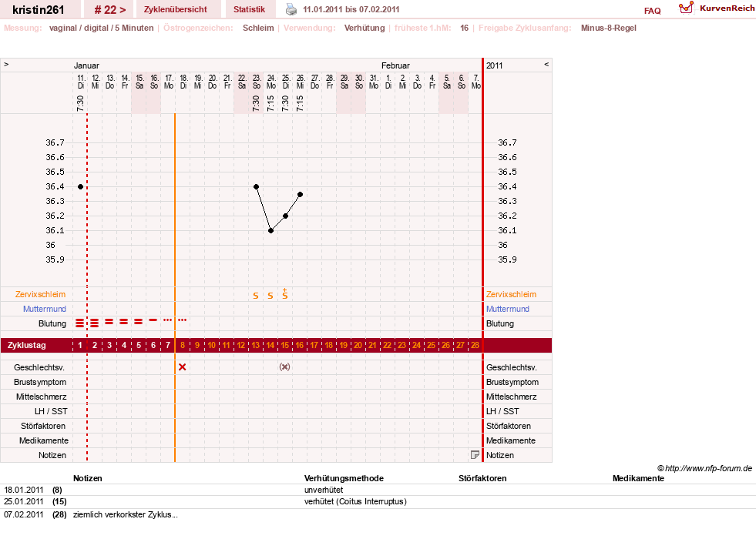The image size is (756, 539).
Task: Click the left Zervixschleim row label
Action: pos(41,294)
